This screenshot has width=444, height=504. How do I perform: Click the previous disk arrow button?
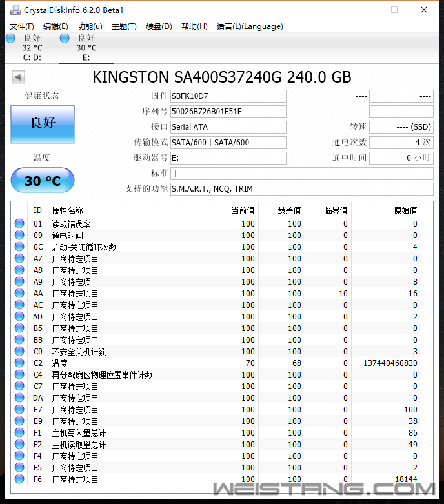pos(18,77)
